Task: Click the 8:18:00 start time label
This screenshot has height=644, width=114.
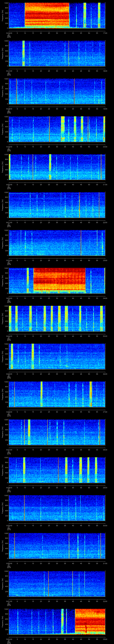Action: pos(9,109)
